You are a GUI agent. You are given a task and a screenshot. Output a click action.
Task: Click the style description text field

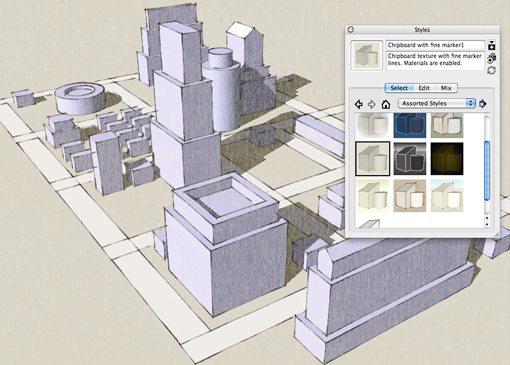(x=435, y=60)
